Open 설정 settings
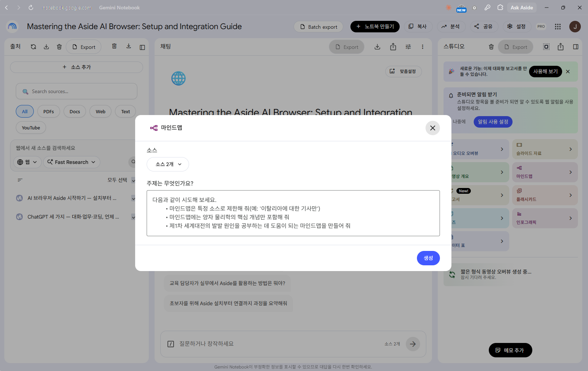The image size is (588, 371). pyautogui.click(x=516, y=27)
